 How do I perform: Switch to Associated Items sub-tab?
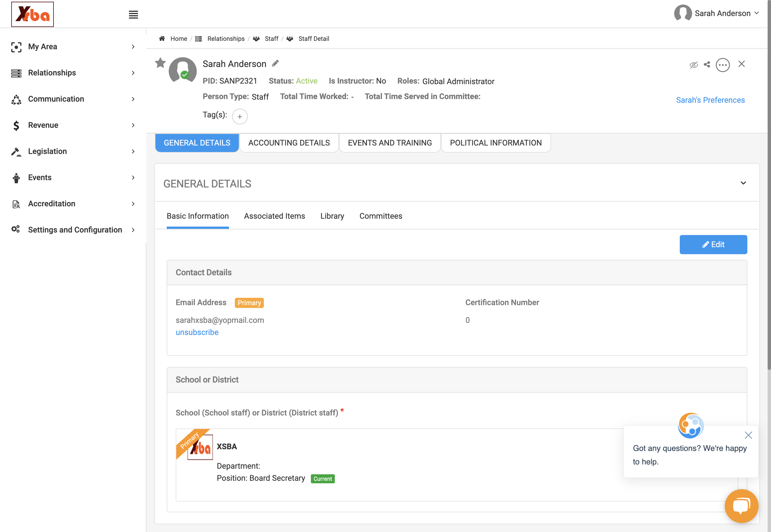pos(275,216)
